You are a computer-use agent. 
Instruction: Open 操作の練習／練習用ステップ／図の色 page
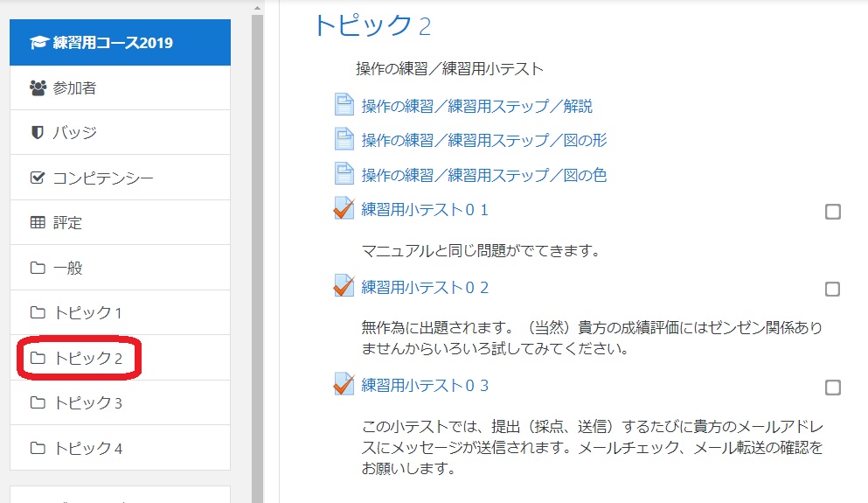483,174
